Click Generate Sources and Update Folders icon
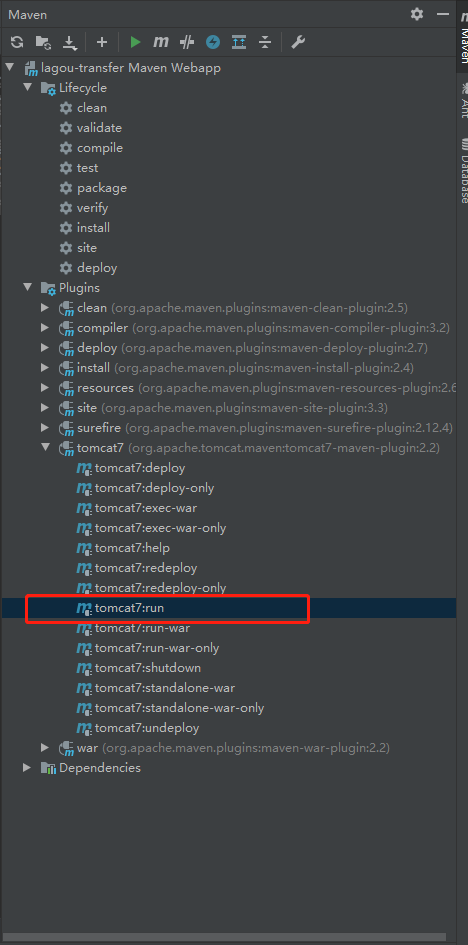Image resolution: width=468 pixels, height=945 pixels. pos(43,42)
